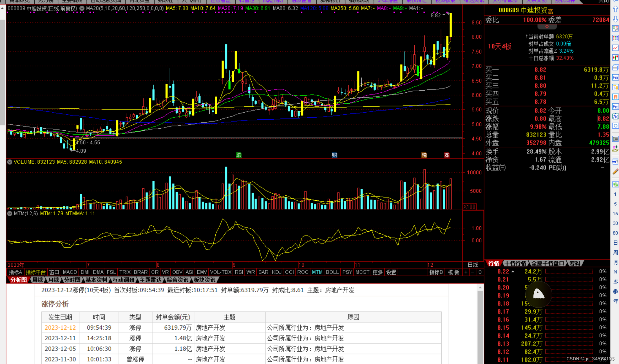This screenshot has height=364, width=619.
Task: Click the 模板 template button
Action: (x=453, y=272)
